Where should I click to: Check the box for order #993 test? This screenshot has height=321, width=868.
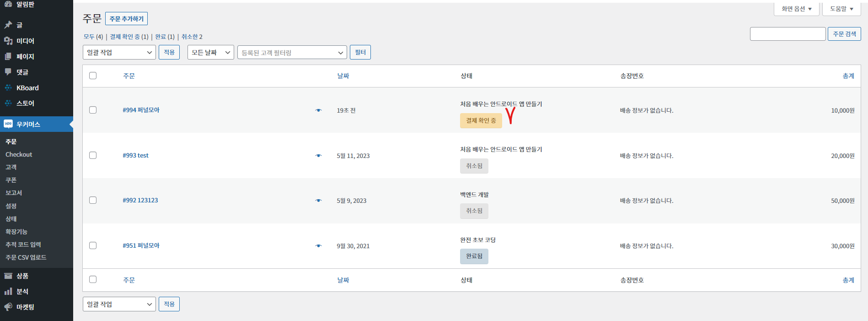tap(93, 155)
